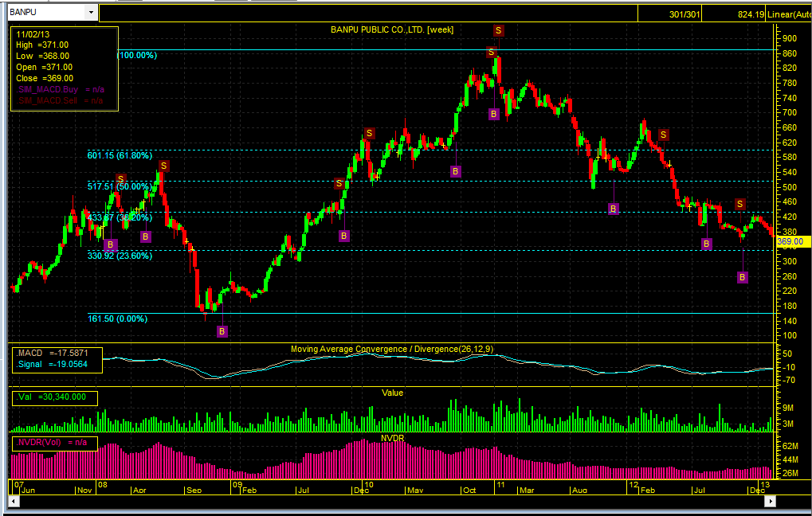Click the .MACD =-17.5871 legend value
Screen dimensions: 812x516
[52, 353]
